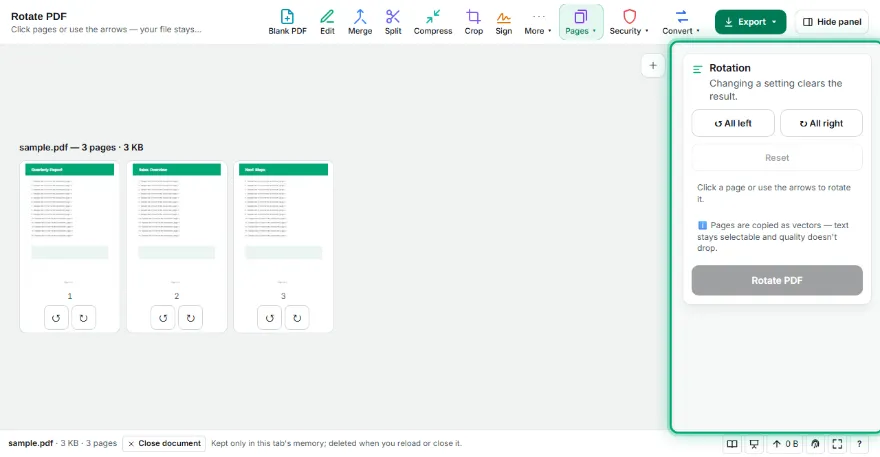Click the gauge icon in status bar

point(815,444)
